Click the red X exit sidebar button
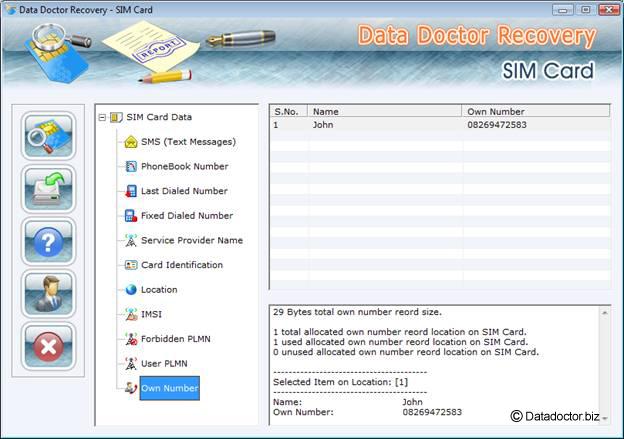 pos(48,347)
